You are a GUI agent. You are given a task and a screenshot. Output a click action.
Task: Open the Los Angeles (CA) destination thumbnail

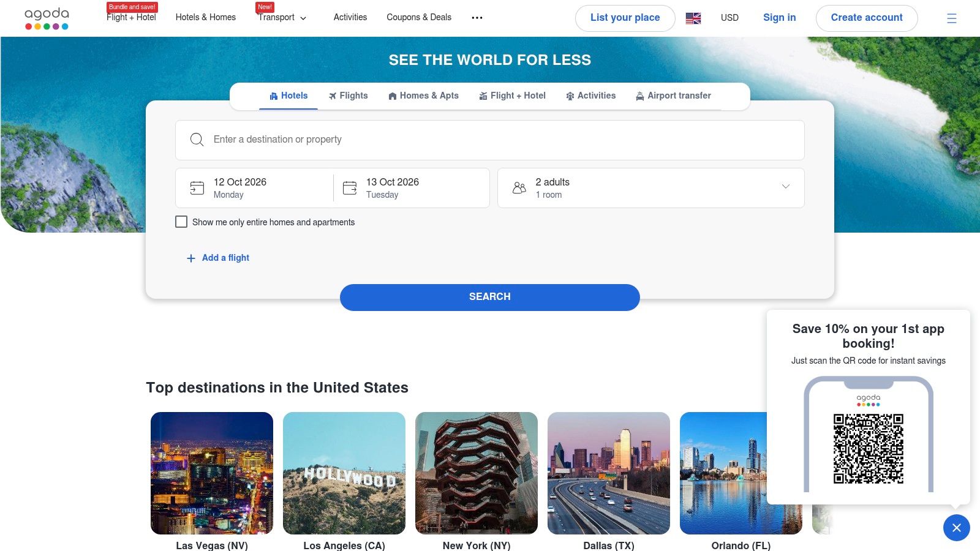point(344,473)
